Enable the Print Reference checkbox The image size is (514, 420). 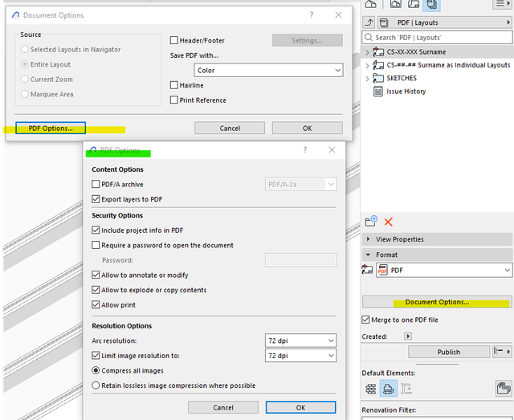coord(174,100)
